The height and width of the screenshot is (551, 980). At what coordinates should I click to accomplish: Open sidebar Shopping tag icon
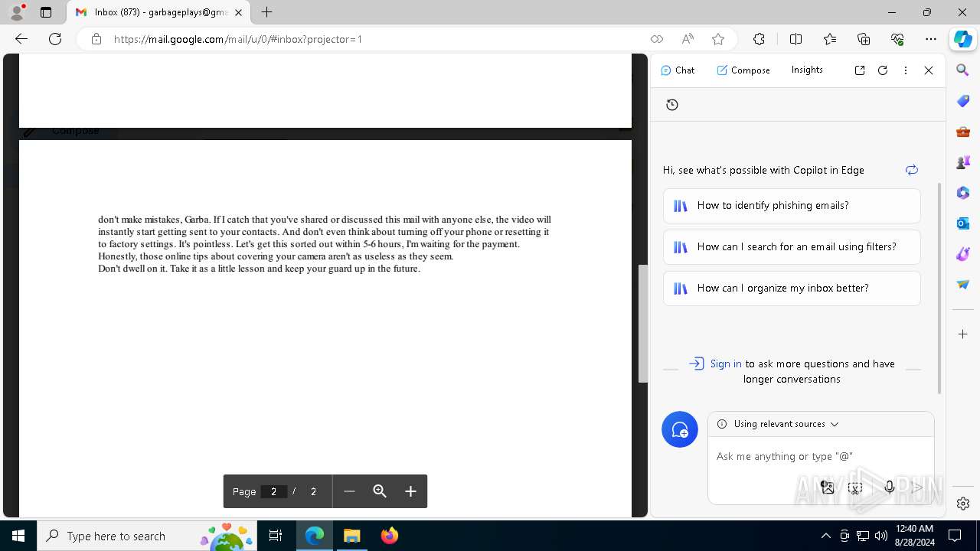point(963,101)
